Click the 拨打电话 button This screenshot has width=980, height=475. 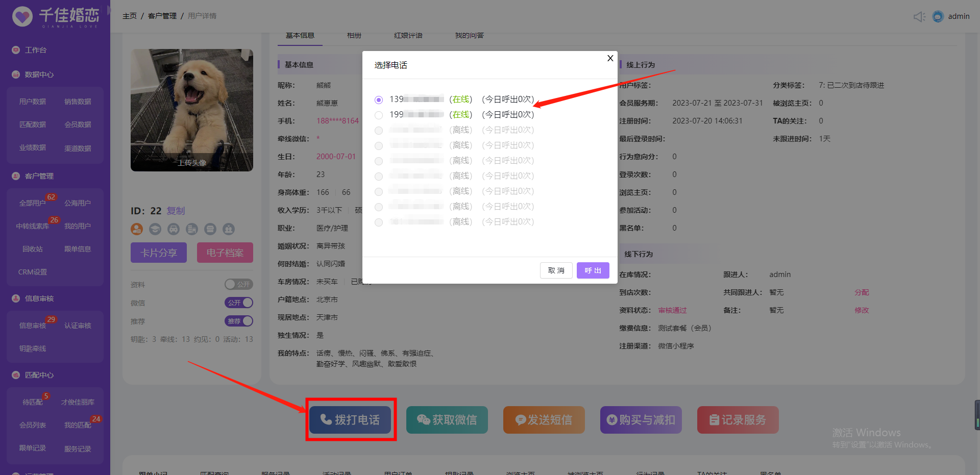point(350,420)
